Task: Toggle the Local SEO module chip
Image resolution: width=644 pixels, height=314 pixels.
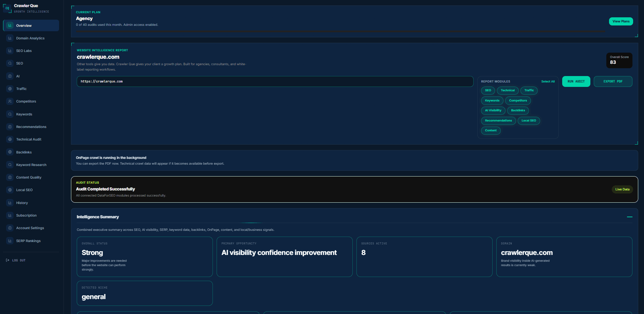Action: (529, 121)
